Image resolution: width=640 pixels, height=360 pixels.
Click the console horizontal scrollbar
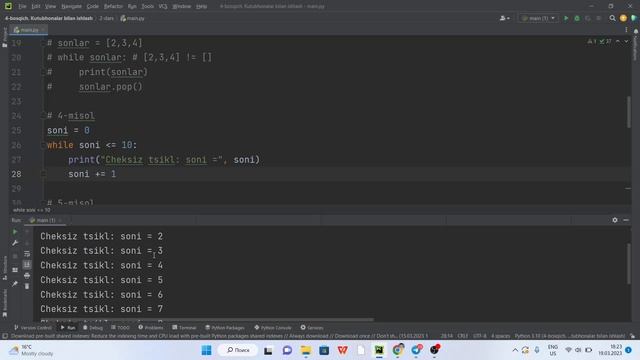207,320
